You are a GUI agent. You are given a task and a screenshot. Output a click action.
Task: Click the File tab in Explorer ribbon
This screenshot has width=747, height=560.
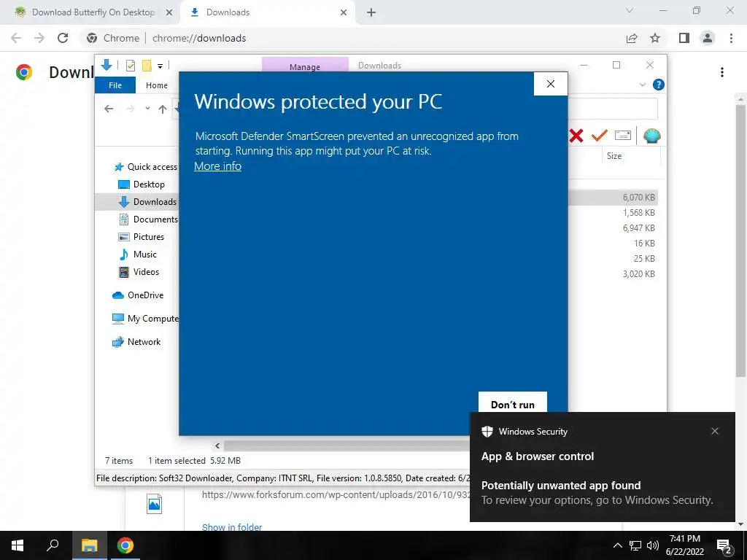(115, 85)
